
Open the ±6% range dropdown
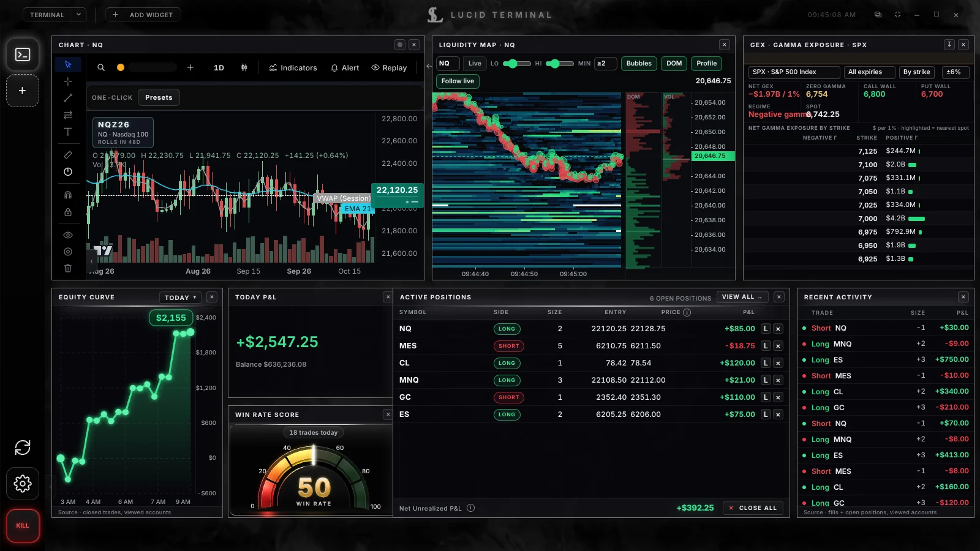tap(956, 72)
